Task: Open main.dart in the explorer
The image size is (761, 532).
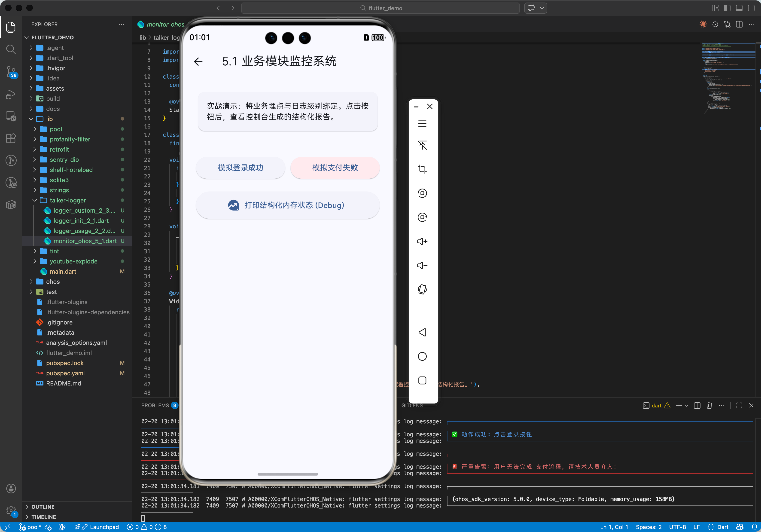Action: [63, 272]
